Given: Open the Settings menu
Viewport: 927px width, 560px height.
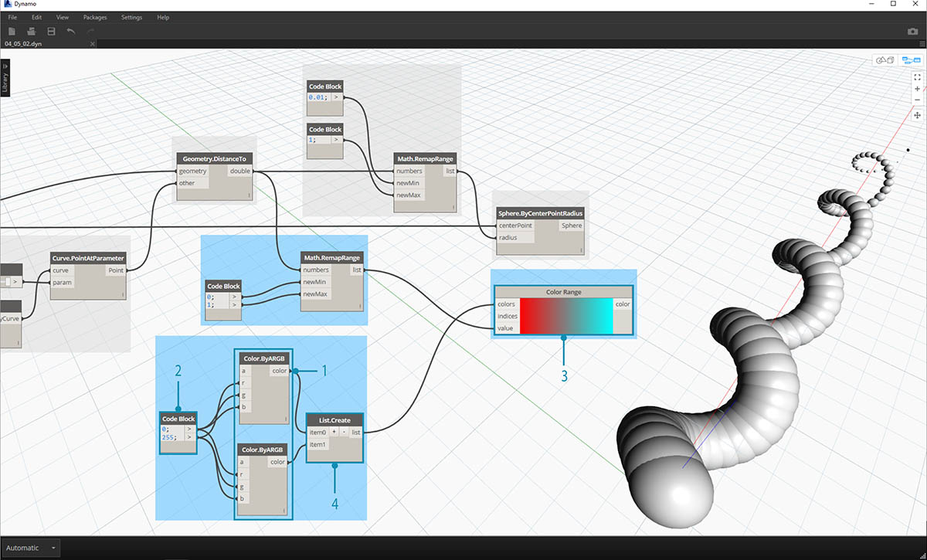Looking at the screenshot, I should click(131, 17).
